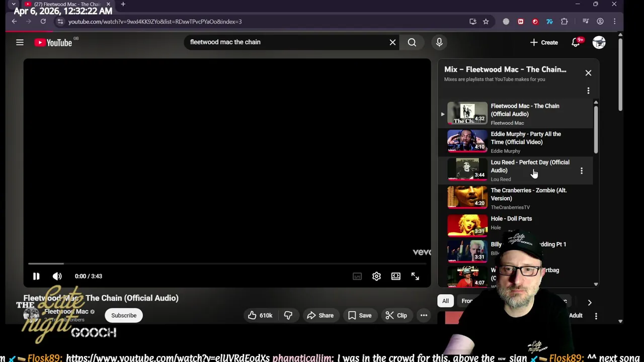The image size is (644, 362).
Task: Select Lou Reed - Perfect Day title
Action: pos(530,166)
